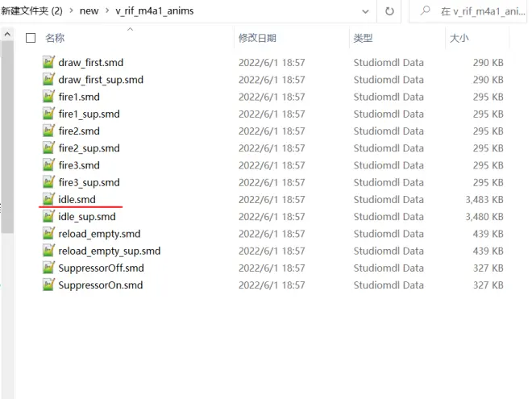Click the idle.smd file icon
The height and width of the screenshot is (399, 532).
(x=48, y=199)
